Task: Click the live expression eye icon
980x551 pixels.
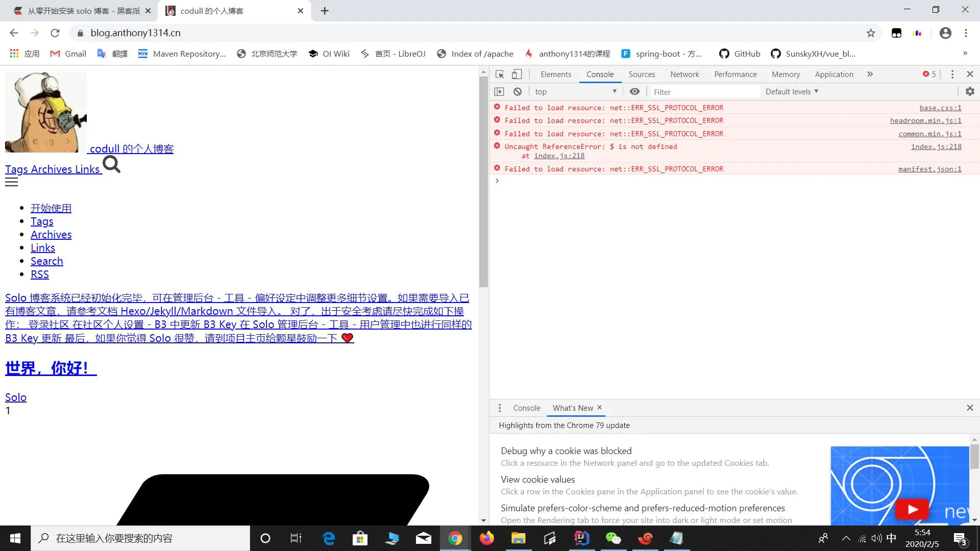Action: [x=634, y=92]
